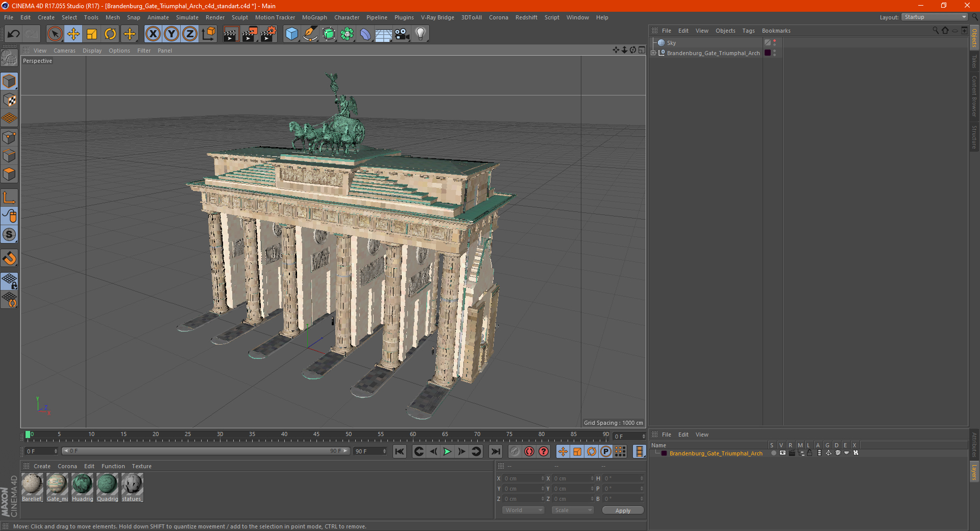Screen dimensions: 980x531
Task: Activate the Scale tool in the toolbar
Action: pos(92,34)
